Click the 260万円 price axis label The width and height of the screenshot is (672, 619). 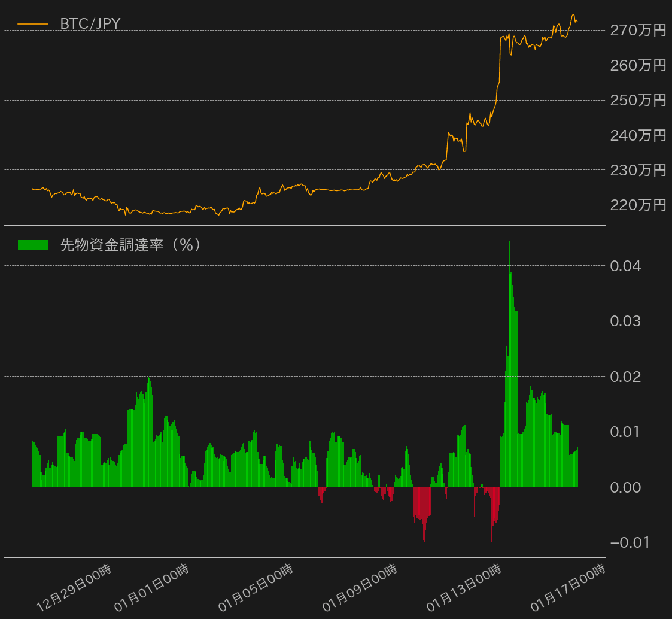[638, 65]
